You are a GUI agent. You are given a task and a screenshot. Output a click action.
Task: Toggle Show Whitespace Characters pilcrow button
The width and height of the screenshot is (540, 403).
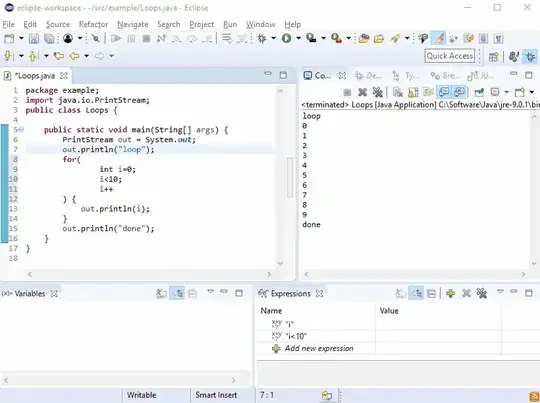pos(498,38)
